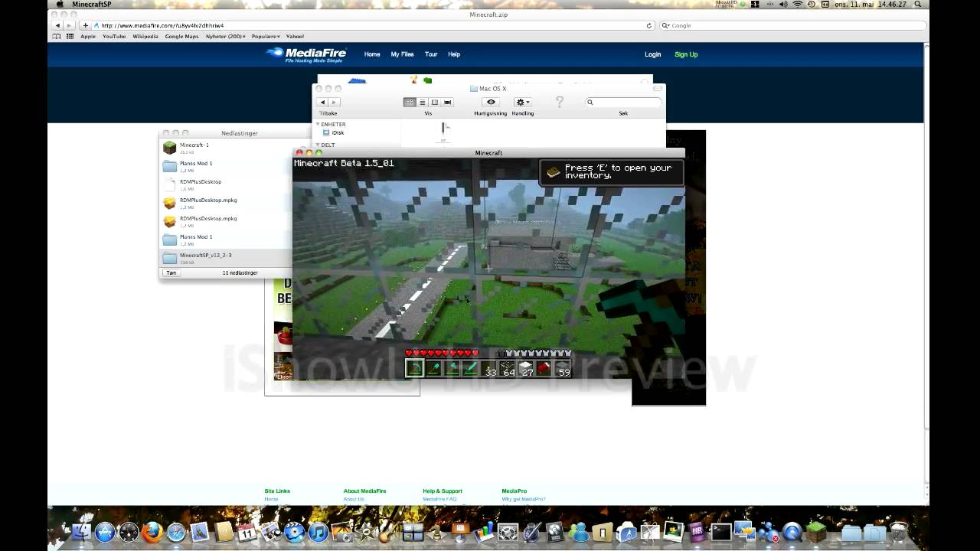Collapse the DELT sidebar section
The width and height of the screenshot is (980, 551).
(x=318, y=145)
